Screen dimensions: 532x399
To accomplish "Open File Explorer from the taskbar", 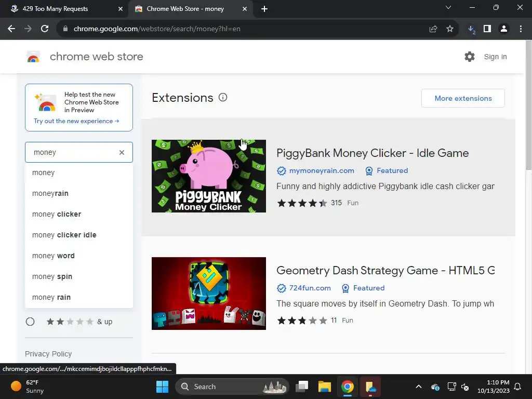I will [324, 387].
